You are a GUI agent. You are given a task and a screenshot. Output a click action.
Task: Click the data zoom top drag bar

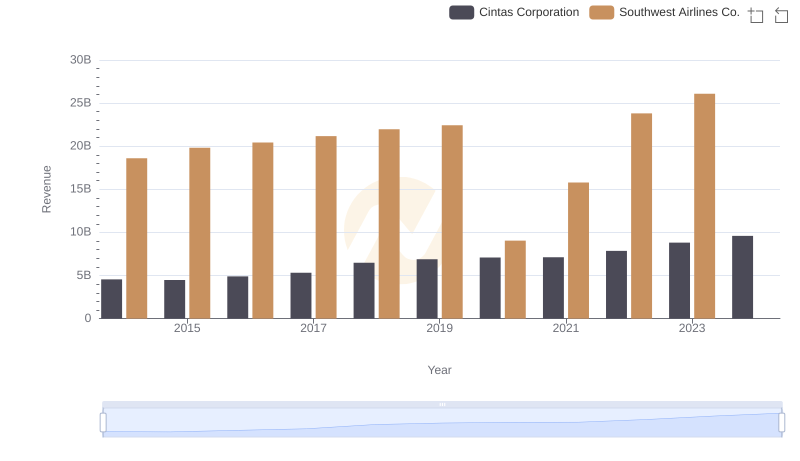point(442,404)
